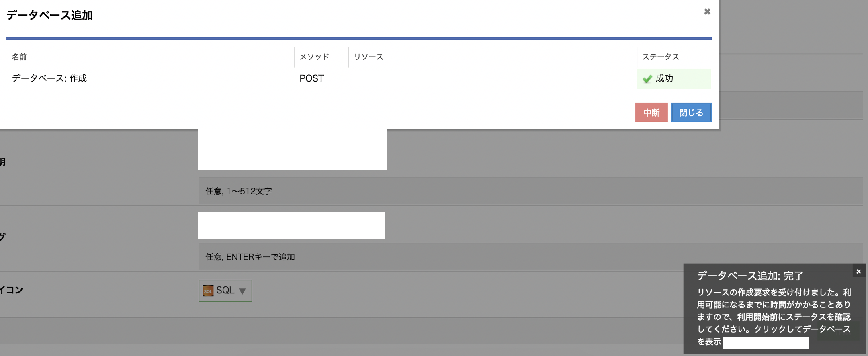Screen dimensions: 868x356
Task: Expand the icon dropdown arrow beside SQL
Action: [242, 291]
